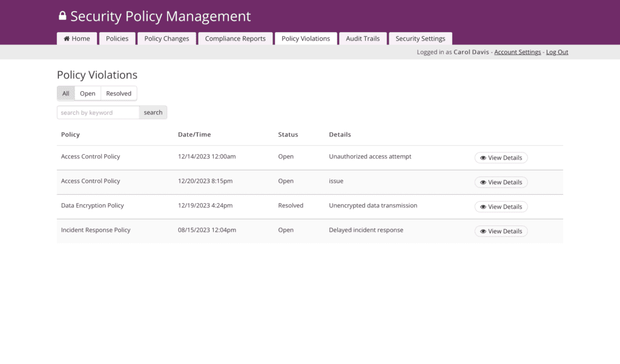This screenshot has height=364, width=620.
Task: Select the Policy Violations tab
Action: tap(306, 39)
